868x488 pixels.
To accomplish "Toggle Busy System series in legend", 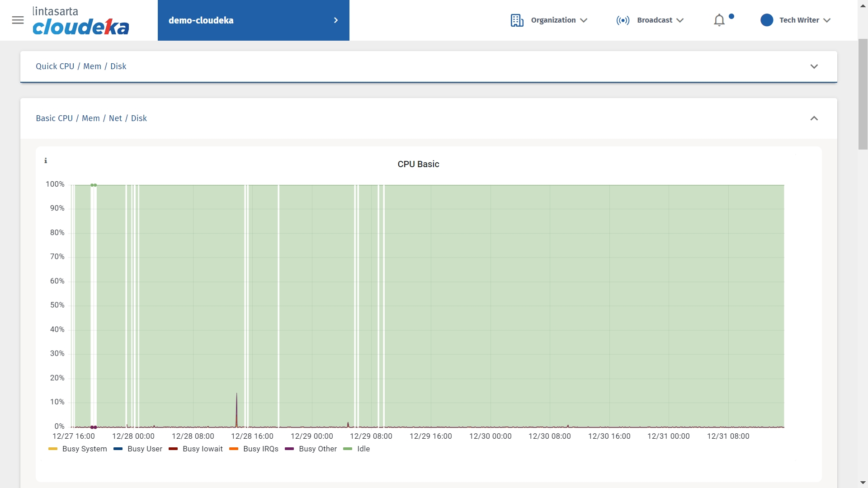I will [84, 449].
